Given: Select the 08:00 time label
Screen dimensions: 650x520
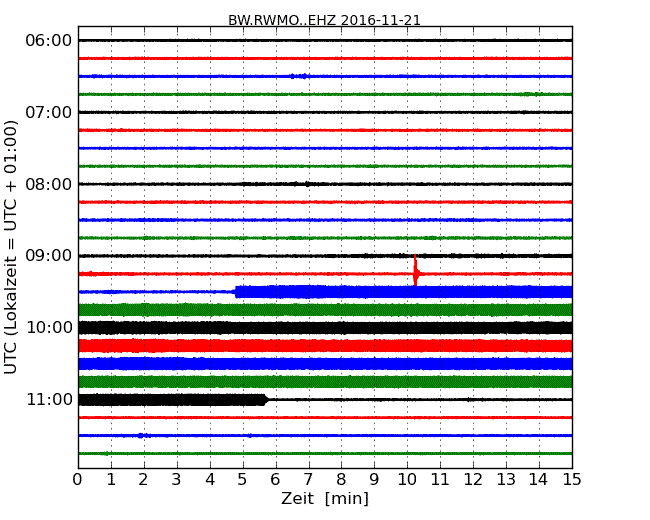Looking at the screenshot, I should click(49, 184).
